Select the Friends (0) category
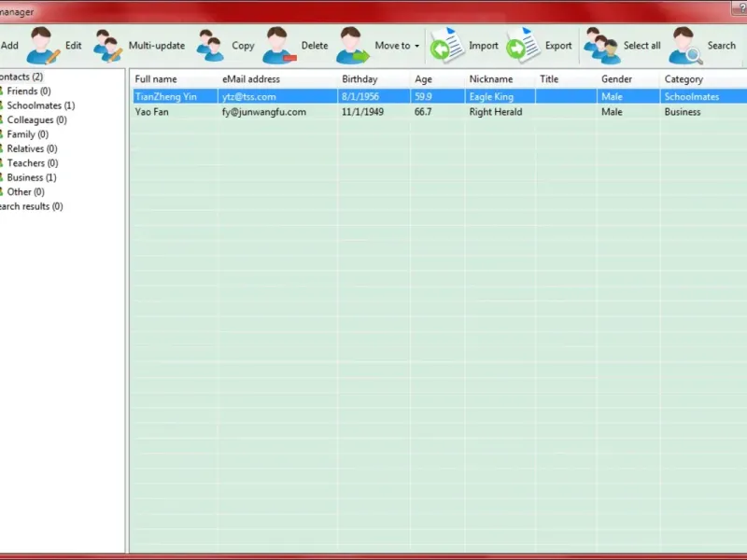Screen dimensions: 747x560 [29, 91]
